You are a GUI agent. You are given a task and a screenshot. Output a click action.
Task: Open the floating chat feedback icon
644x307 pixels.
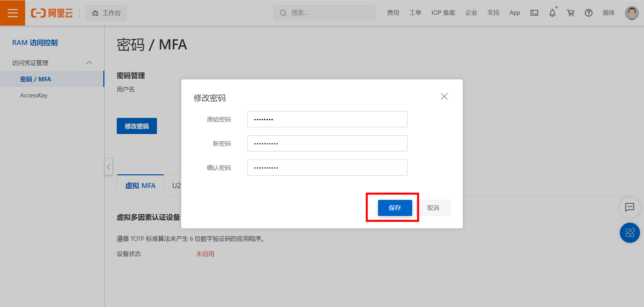click(x=630, y=207)
